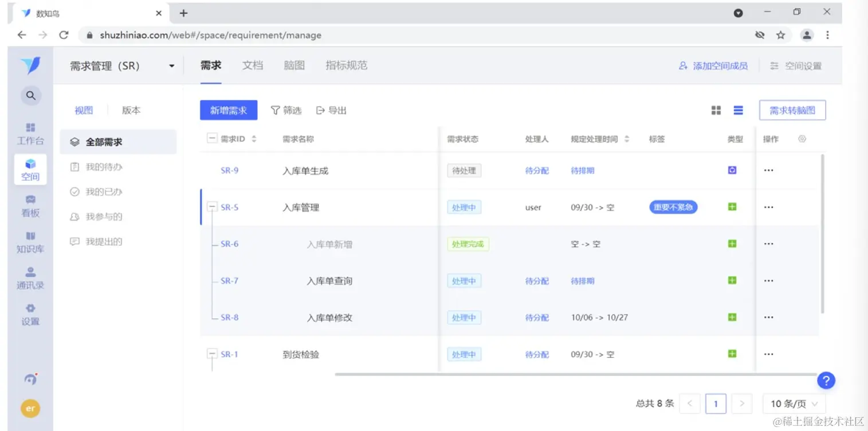This screenshot has width=868, height=431.
Task: Collapse all rows via header 需求ID toggle
Action: point(212,139)
